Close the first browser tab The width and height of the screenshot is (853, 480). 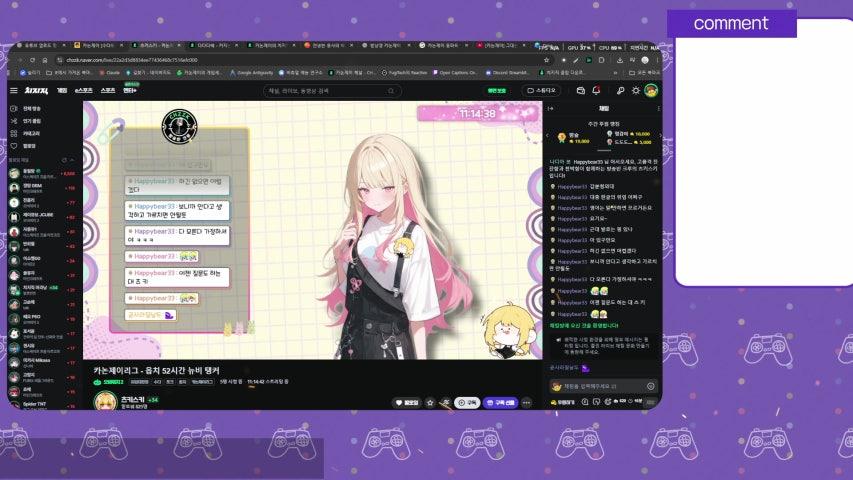pyautogui.click(x=64, y=45)
